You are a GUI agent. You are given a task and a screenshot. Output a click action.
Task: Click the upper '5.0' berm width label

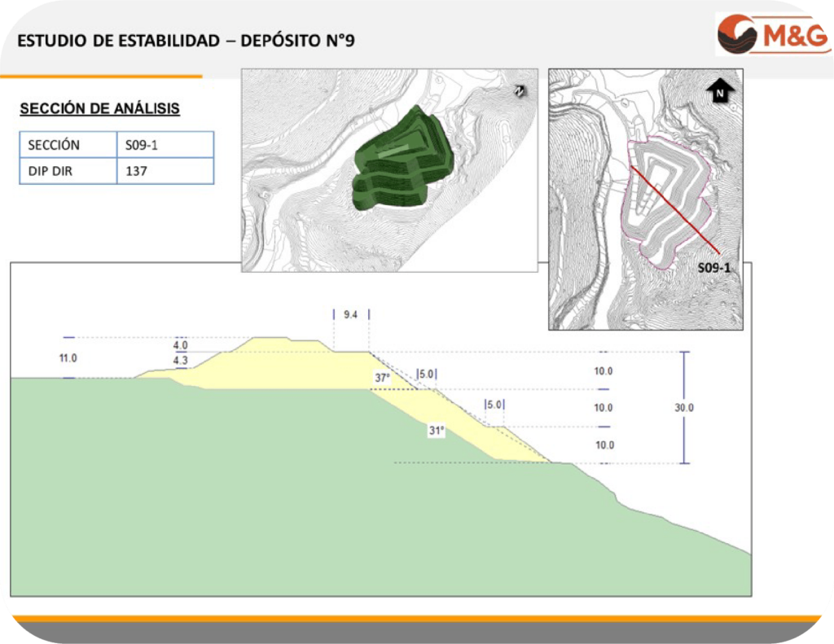(x=427, y=374)
